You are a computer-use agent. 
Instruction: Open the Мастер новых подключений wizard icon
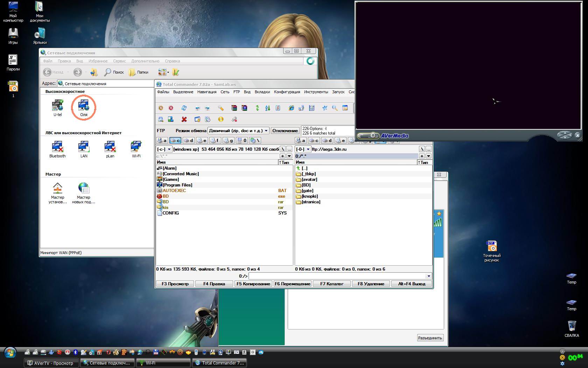[x=84, y=193]
